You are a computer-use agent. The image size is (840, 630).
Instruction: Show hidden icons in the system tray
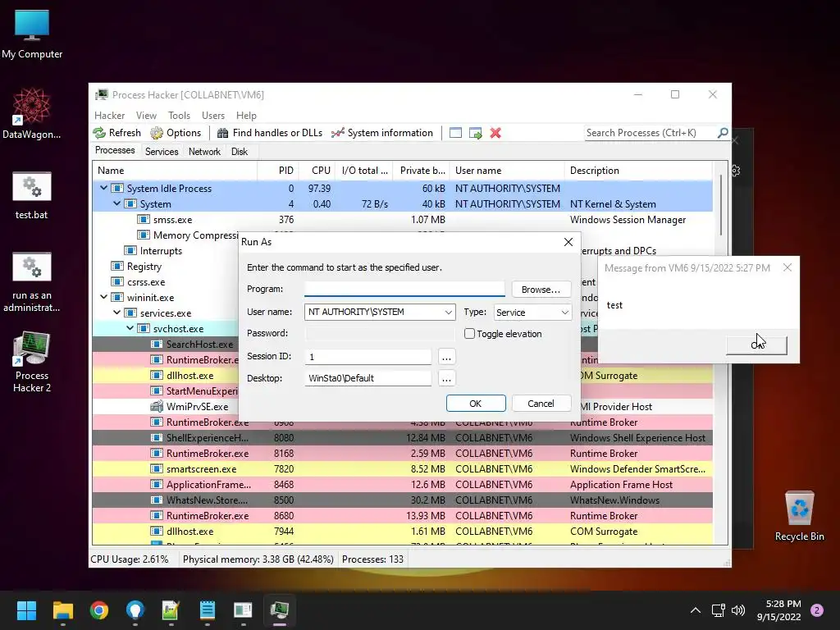tap(696, 610)
